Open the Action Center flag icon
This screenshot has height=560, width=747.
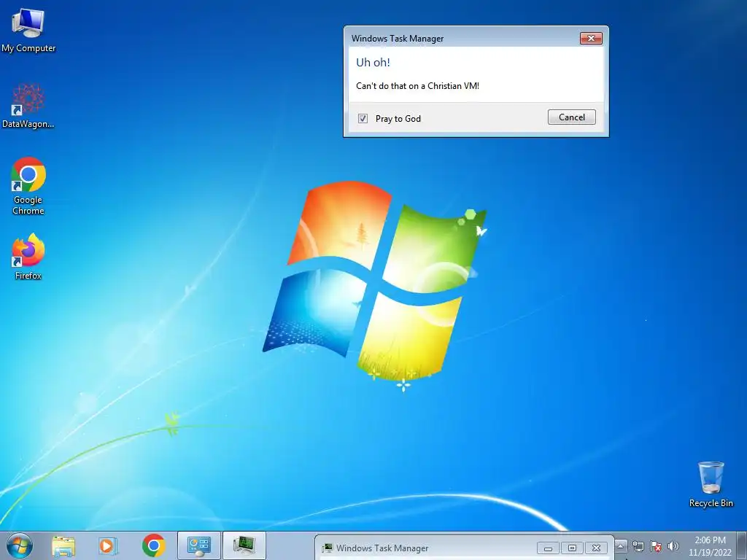(x=656, y=546)
